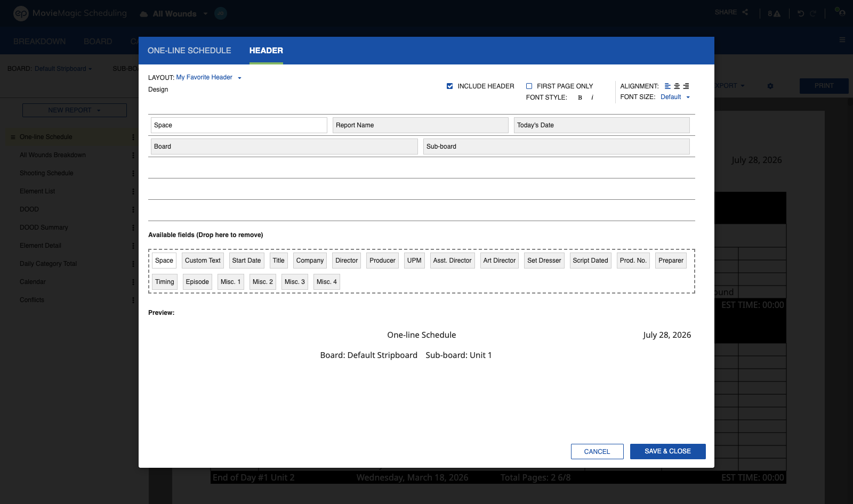
Task: Pick the Director available field
Action: tap(347, 261)
